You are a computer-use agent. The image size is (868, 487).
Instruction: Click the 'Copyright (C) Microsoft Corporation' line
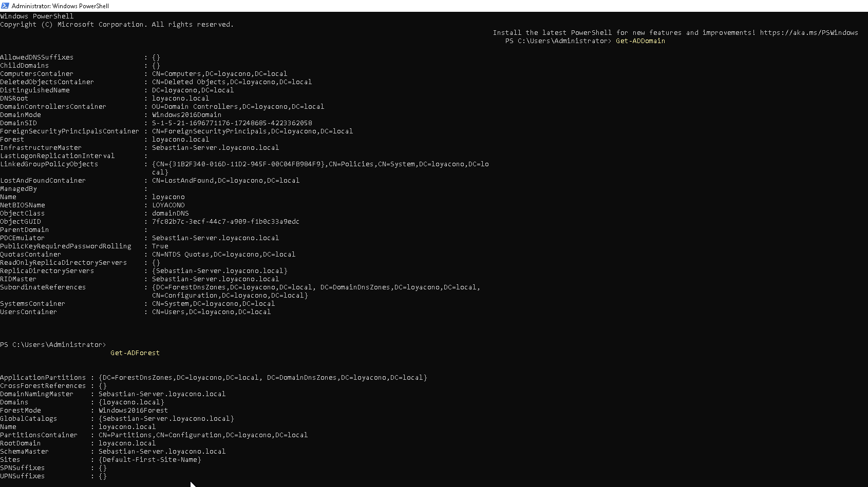coord(117,25)
